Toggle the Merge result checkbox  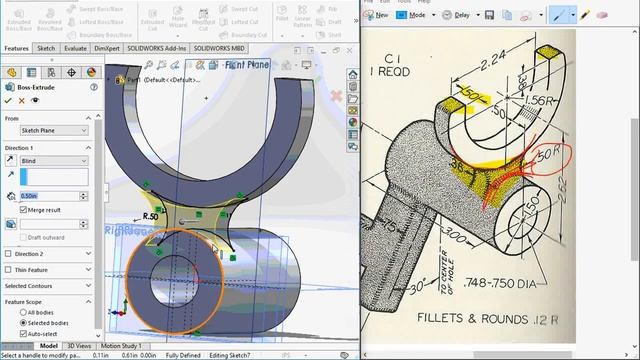[x=23, y=209]
